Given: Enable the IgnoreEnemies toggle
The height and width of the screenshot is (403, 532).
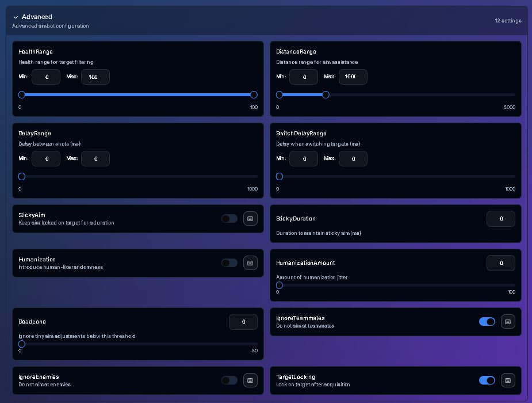Looking at the screenshot, I should click(229, 381).
